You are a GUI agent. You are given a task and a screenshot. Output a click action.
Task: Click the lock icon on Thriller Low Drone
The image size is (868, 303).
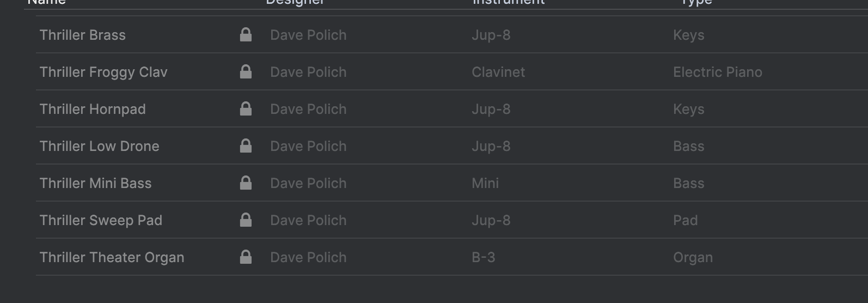pos(246,146)
